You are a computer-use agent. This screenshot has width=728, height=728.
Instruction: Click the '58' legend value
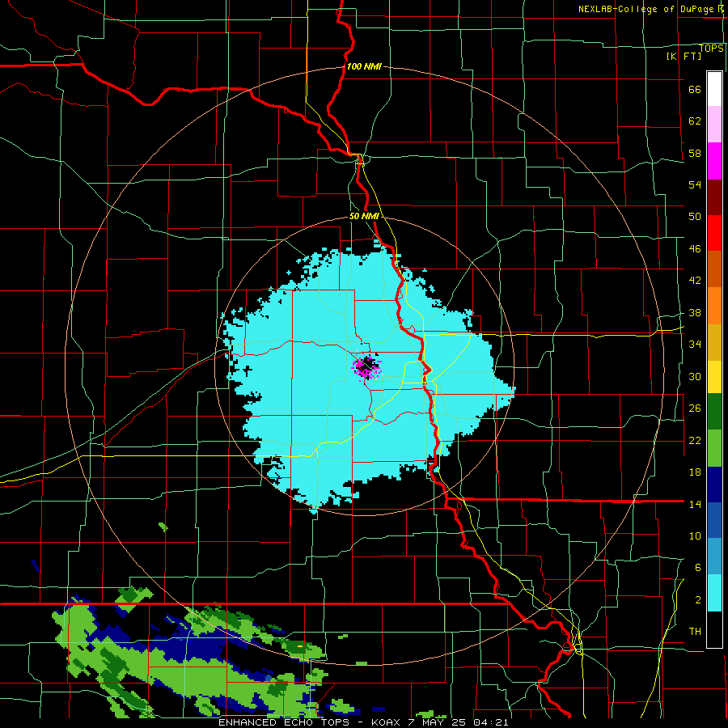click(695, 153)
